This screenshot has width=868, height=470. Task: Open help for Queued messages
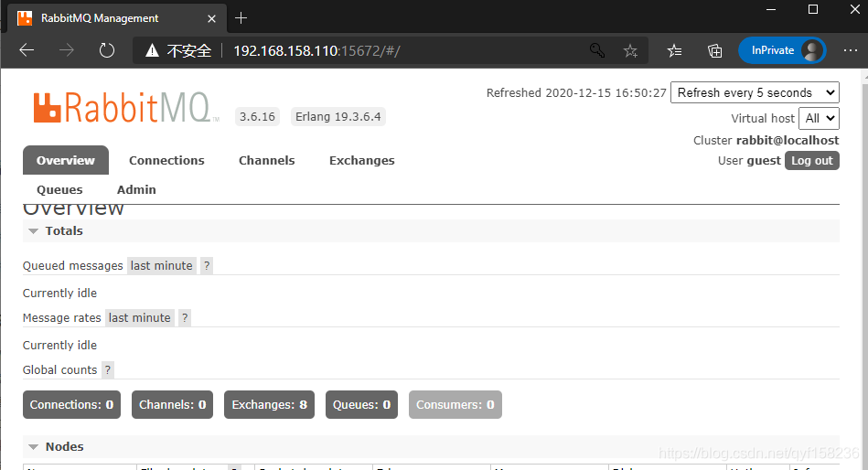coord(207,266)
